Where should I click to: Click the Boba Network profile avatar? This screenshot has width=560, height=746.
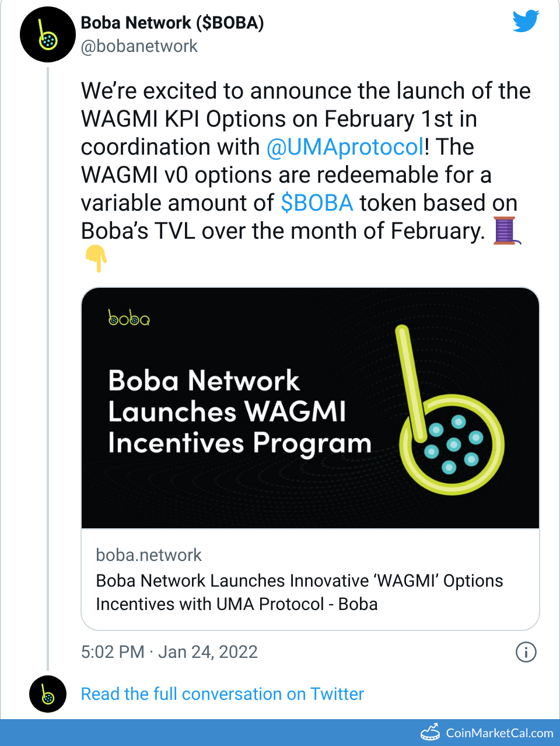point(48,34)
